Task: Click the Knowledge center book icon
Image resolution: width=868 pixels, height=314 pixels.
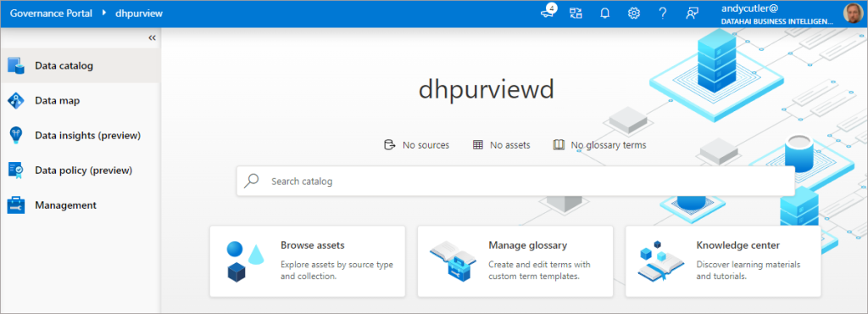Action: pos(660,261)
